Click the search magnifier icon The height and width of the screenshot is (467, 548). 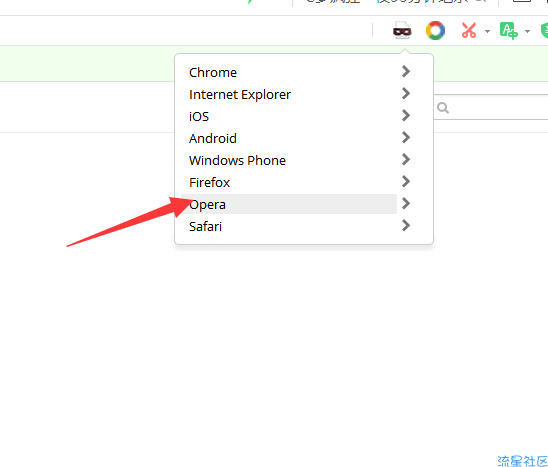tap(443, 108)
